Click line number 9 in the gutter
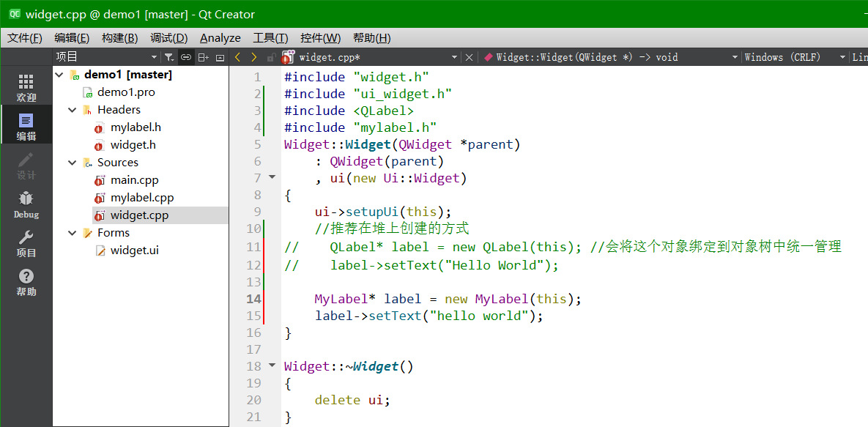This screenshot has width=868, height=427. (x=257, y=212)
